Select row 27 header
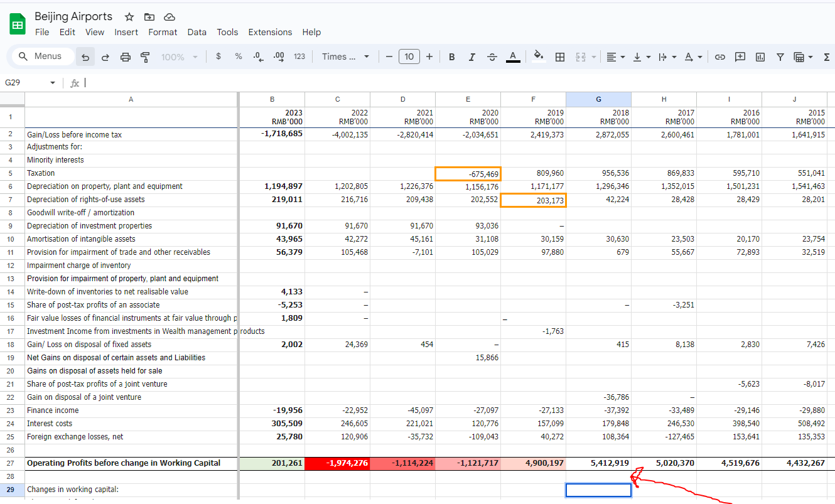The width and height of the screenshot is (835, 504). [12, 463]
